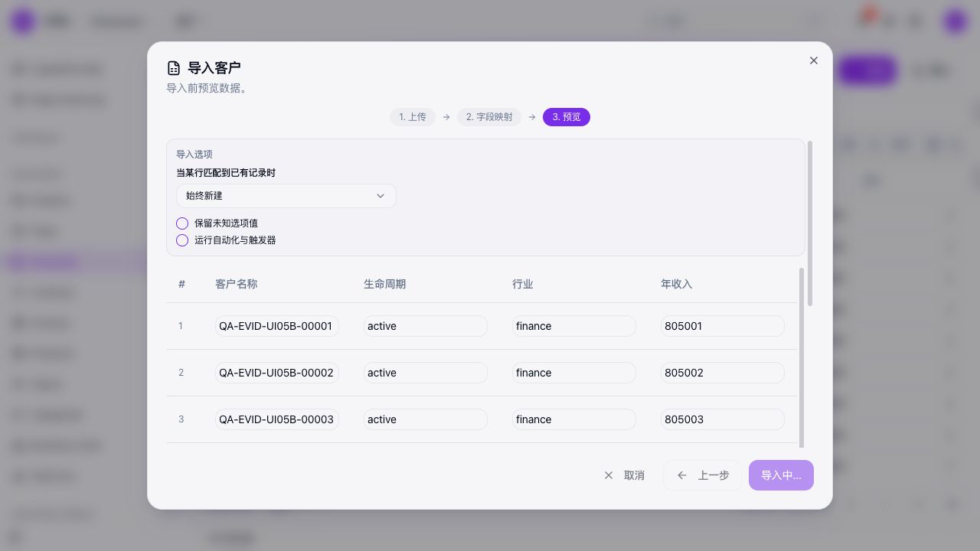Edit lifecycle field in row 1

[x=426, y=326]
